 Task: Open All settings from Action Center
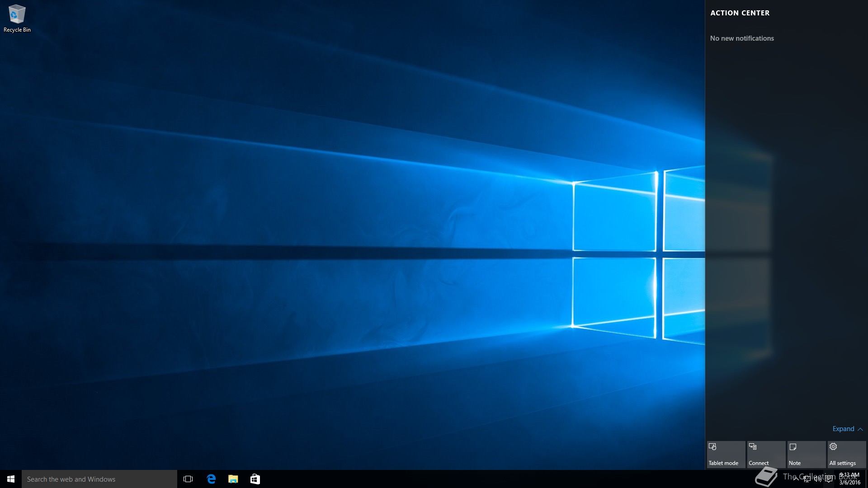coord(846,454)
